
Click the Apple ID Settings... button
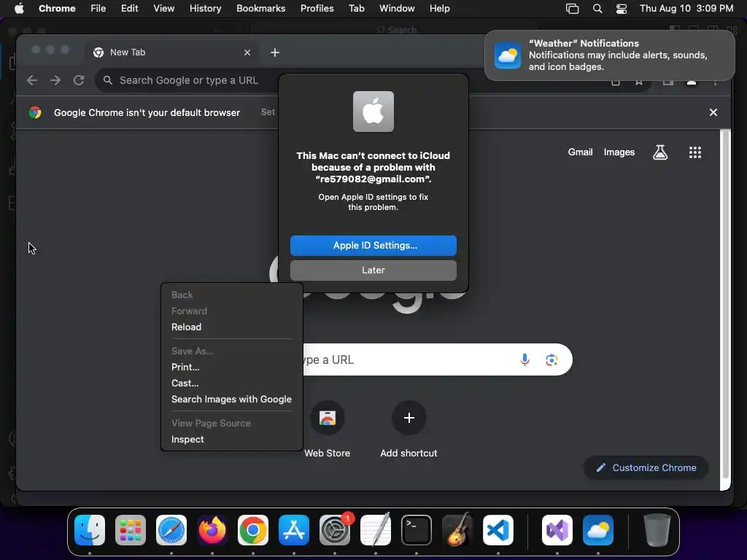[373, 246]
